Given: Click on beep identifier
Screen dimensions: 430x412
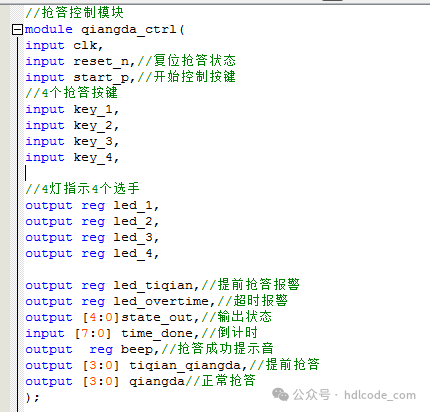Looking at the screenshot, I should (137, 349).
